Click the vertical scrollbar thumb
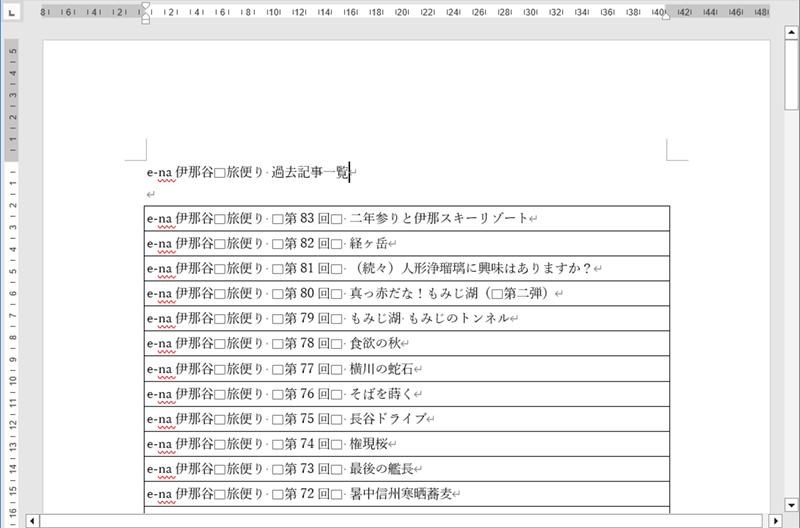Screen dimensions: 800x528 791,75
